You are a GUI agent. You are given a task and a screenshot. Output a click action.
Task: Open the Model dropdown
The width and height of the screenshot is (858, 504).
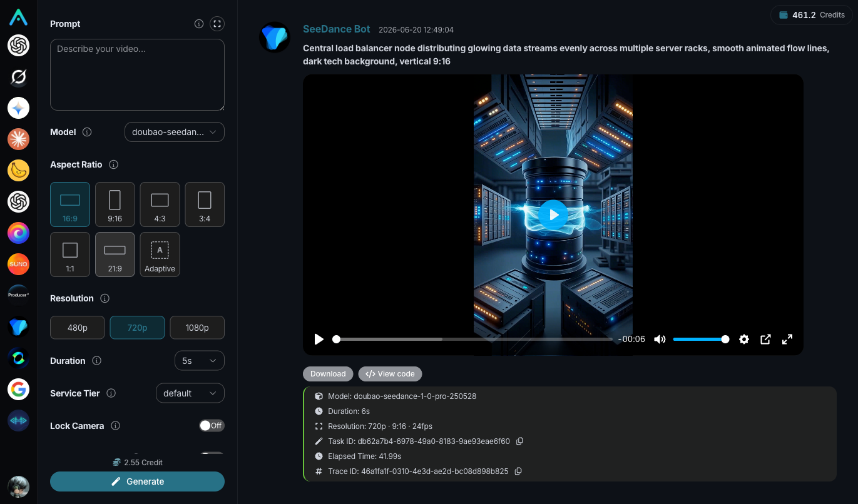175,132
